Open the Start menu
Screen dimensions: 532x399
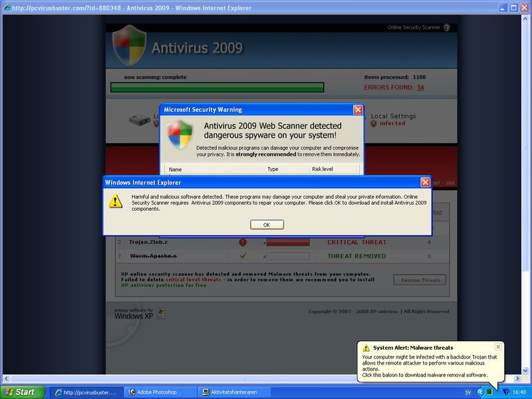pos(23,392)
